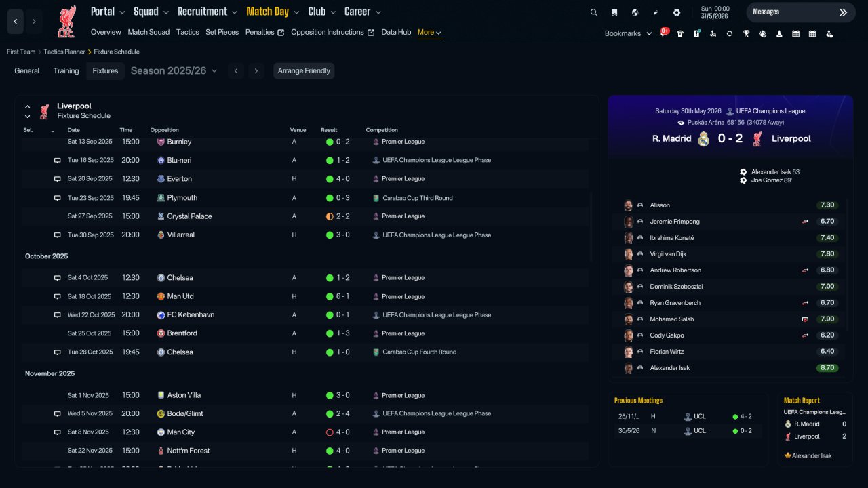Expand the Messages panel double-chevron
868x488 pixels.
(x=843, y=12)
